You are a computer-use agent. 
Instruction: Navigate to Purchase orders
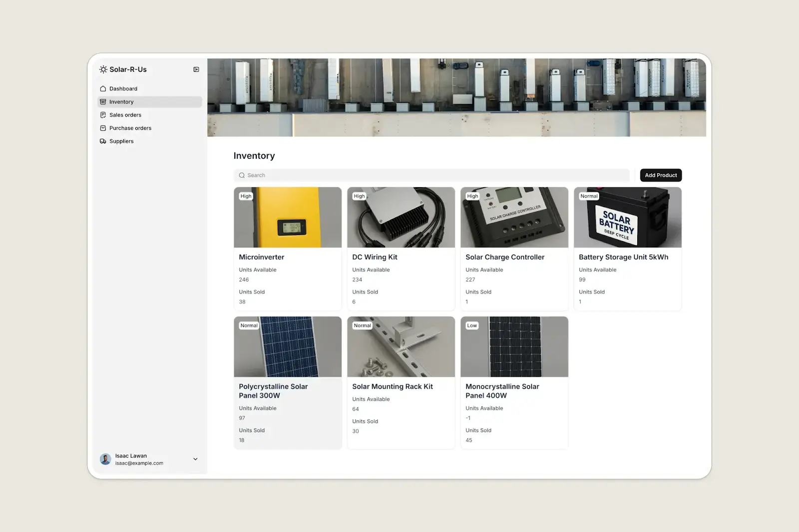(x=130, y=128)
